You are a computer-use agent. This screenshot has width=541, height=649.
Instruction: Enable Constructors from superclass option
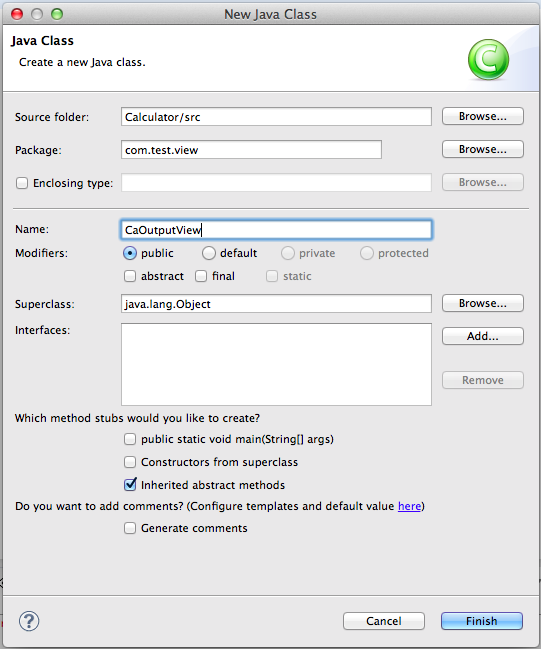(130, 462)
